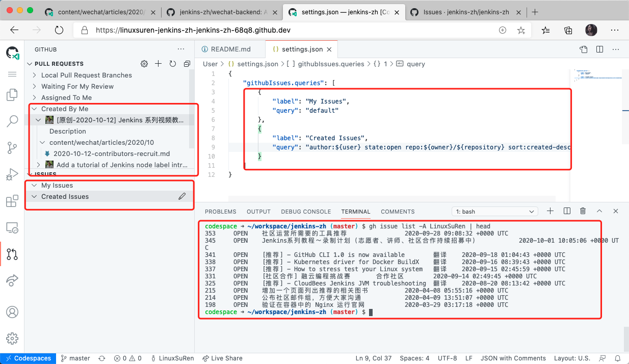Viewport: 629px width, 364px height.
Task: Synchronize changes from status bar
Action: (102, 358)
